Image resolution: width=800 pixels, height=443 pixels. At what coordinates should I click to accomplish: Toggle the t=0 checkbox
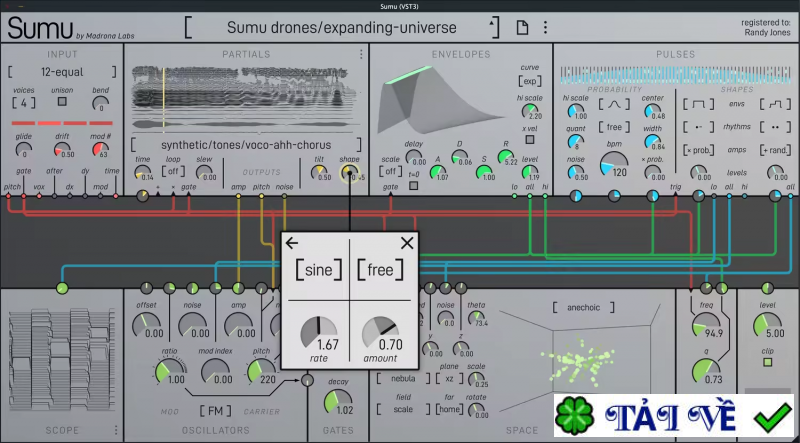(414, 186)
